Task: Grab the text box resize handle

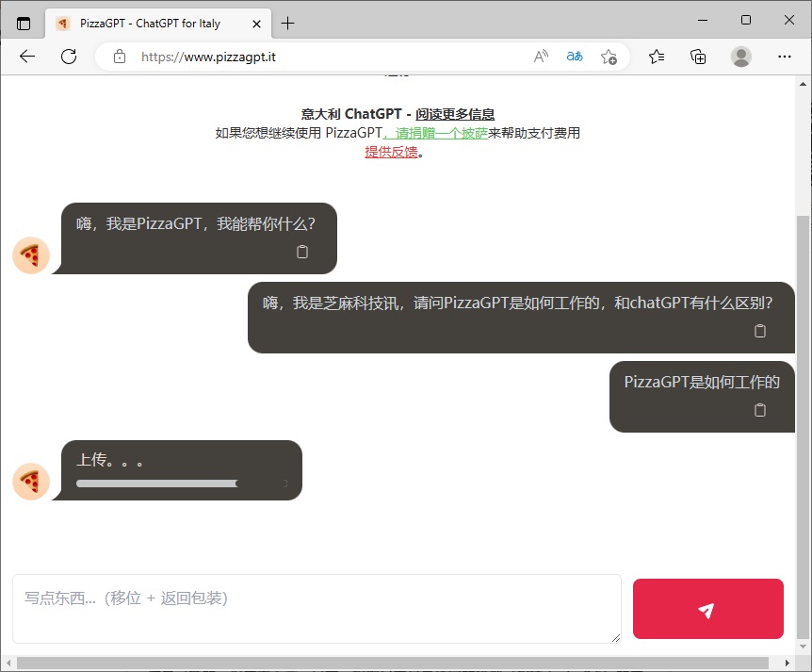Action: point(616,638)
